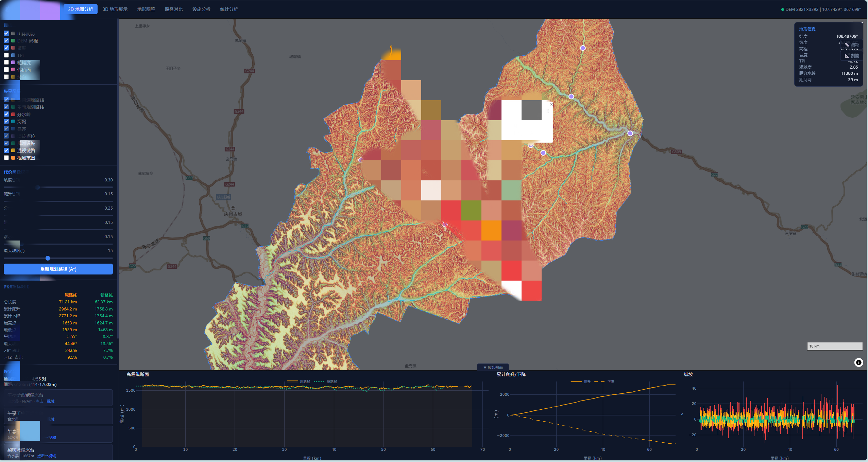Collapse the profile panel with 收起剖面
The image size is (868, 462).
(493, 368)
